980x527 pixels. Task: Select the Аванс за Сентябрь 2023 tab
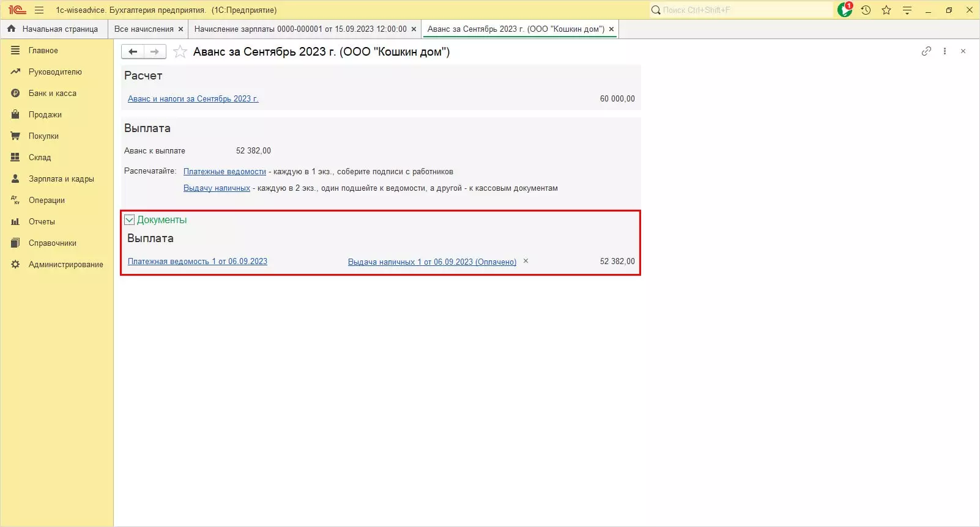click(x=516, y=29)
